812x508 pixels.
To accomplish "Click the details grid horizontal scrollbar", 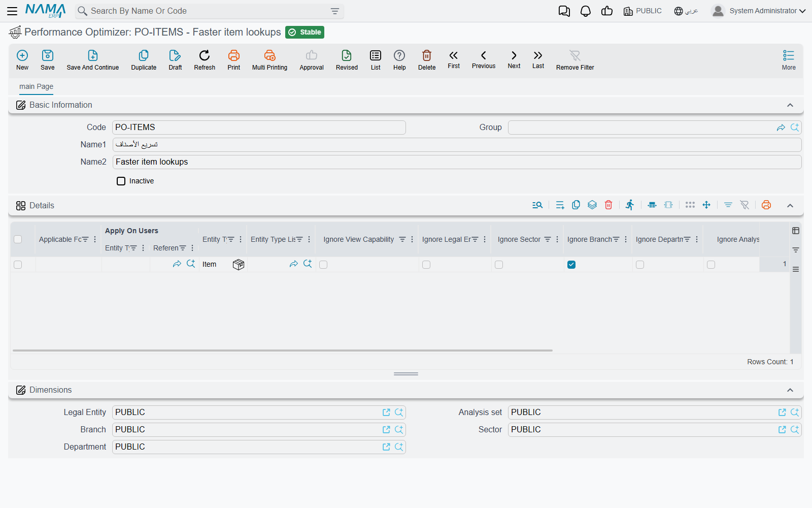I will click(x=283, y=351).
